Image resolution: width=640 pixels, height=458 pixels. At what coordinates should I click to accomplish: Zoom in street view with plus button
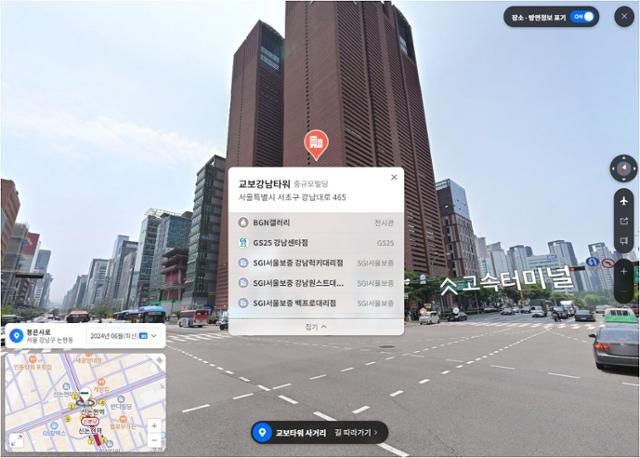pyautogui.click(x=624, y=271)
